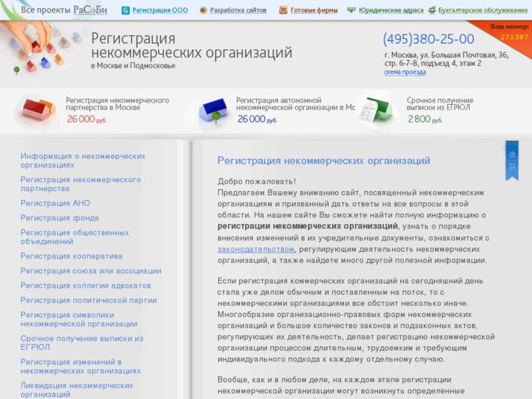Screen dimensions: 532x399
Task: Click the orange icon beside Готовые фирмы
Action: (283, 10)
